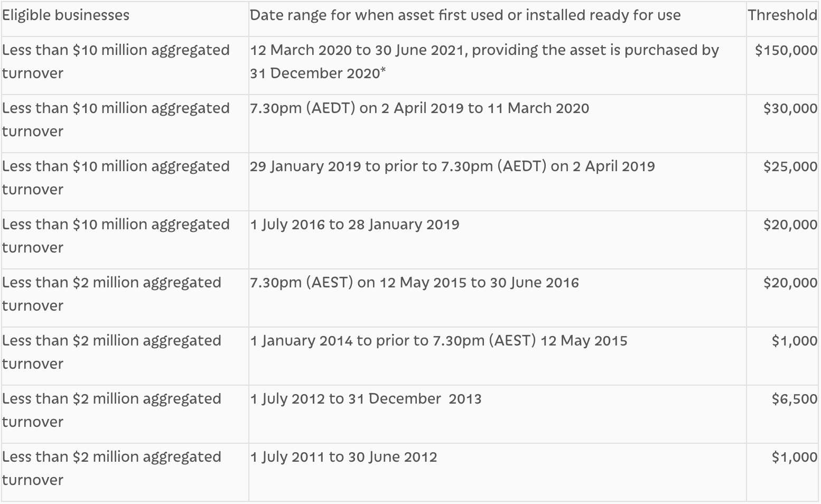
Task: Select the $6,500 threshold cell
Action: click(x=794, y=399)
